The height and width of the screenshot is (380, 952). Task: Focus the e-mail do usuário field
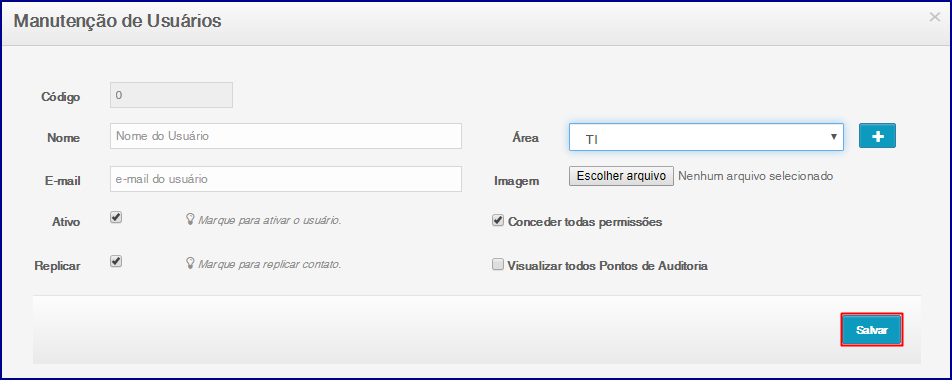tap(286, 179)
